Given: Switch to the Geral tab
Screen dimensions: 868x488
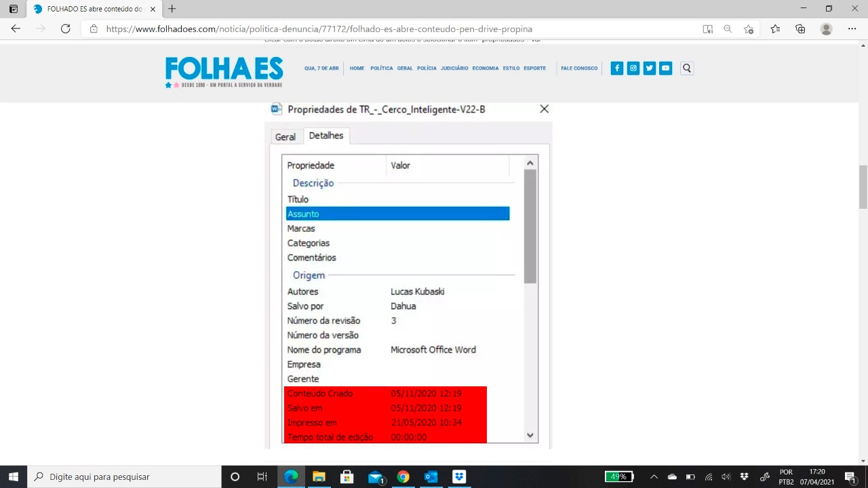Looking at the screenshot, I should coord(285,137).
